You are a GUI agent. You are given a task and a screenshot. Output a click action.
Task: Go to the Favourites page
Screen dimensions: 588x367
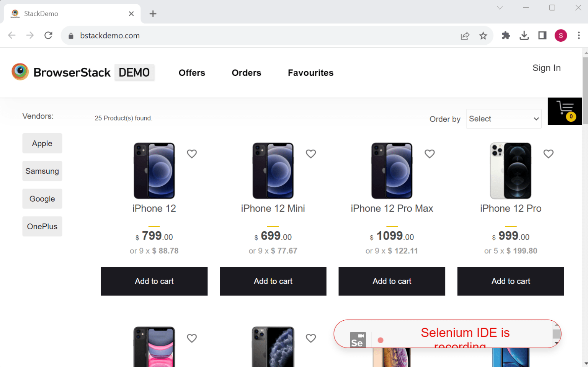coord(310,73)
